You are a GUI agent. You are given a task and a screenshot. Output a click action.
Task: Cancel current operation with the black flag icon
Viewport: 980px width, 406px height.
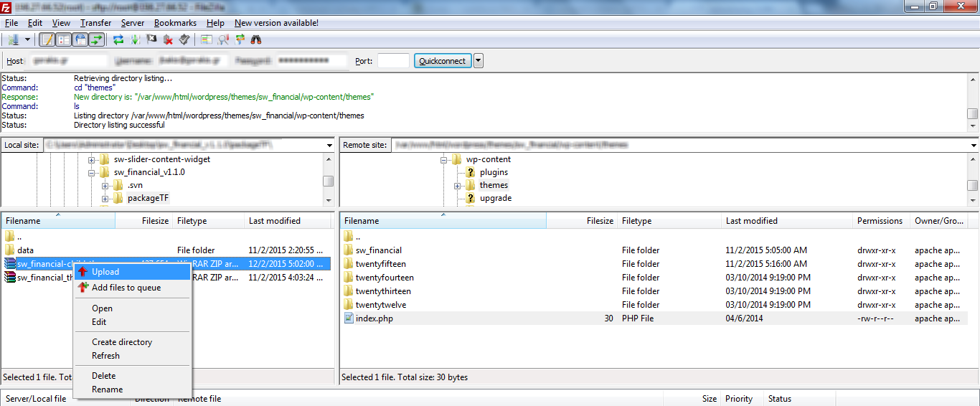[x=151, y=39]
